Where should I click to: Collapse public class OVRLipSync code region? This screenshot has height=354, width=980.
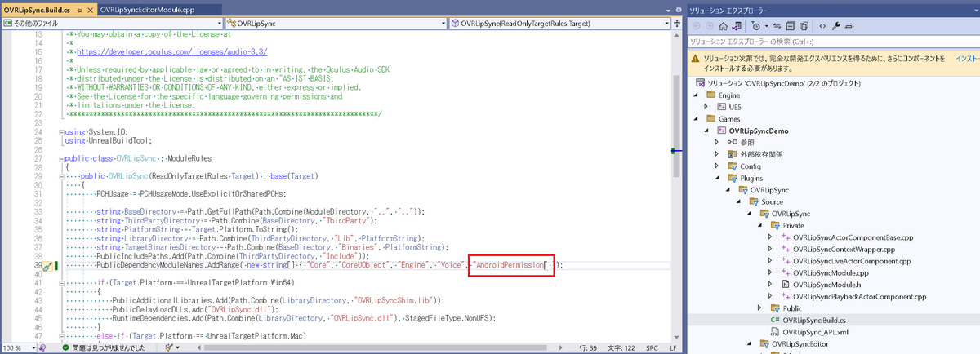click(63, 158)
